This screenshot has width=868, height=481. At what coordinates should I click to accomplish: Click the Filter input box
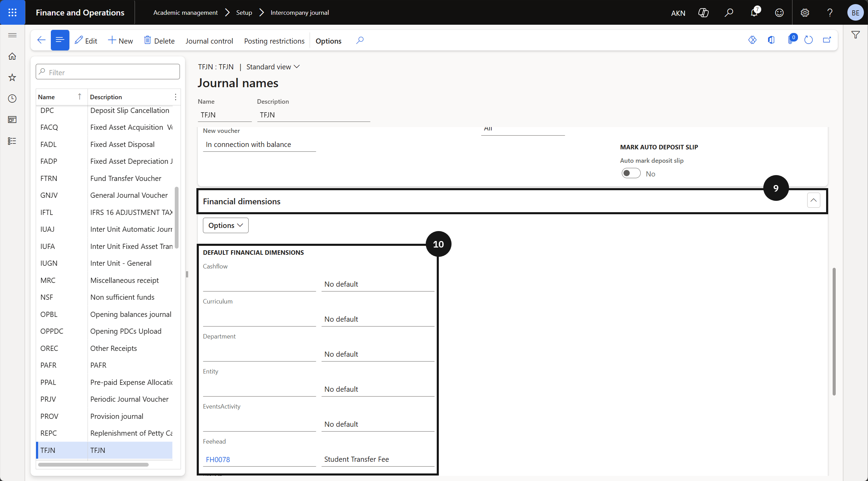pos(108,72)
